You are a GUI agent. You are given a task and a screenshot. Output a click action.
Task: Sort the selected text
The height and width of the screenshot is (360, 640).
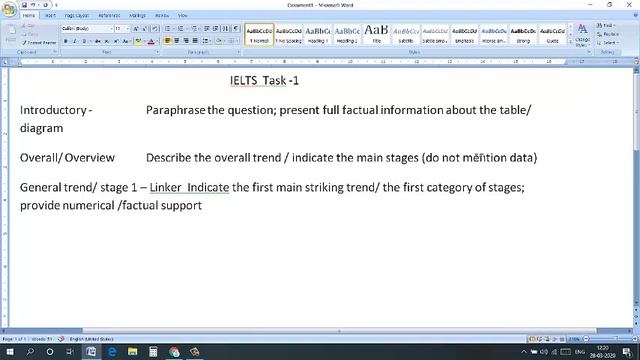click(x=226, y=29)
